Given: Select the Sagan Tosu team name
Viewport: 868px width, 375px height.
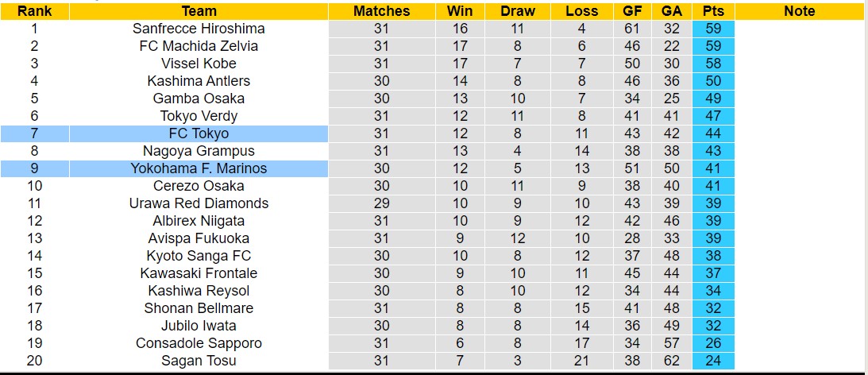Looking at the screenshot, I should point(199,361).
